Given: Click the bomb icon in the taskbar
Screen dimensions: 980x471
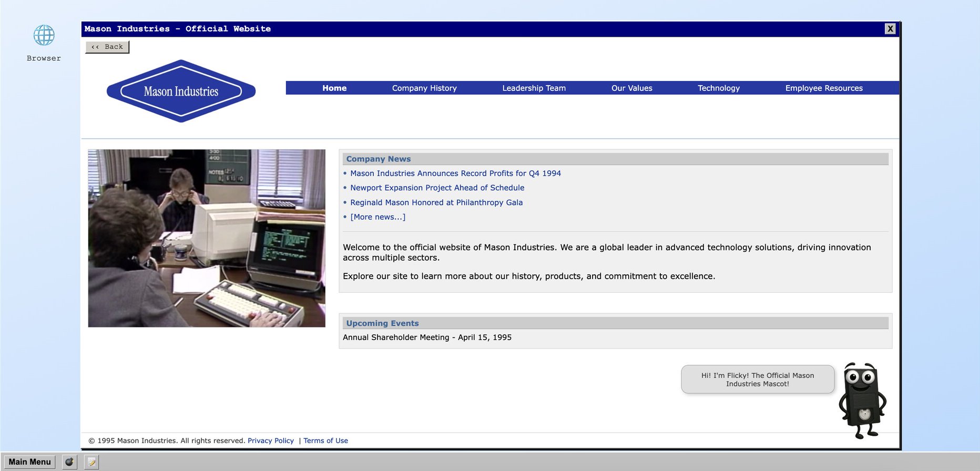Looking at the screenshot, I should 69,462.
